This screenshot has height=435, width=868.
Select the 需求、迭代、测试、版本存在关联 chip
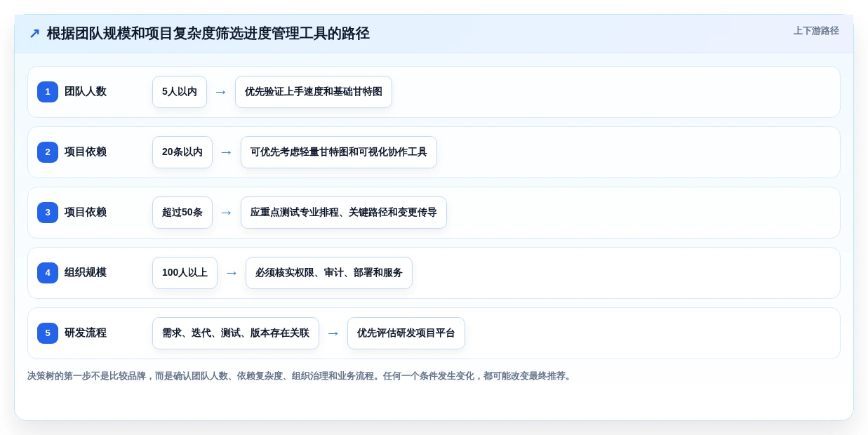[x=236, y=333]
